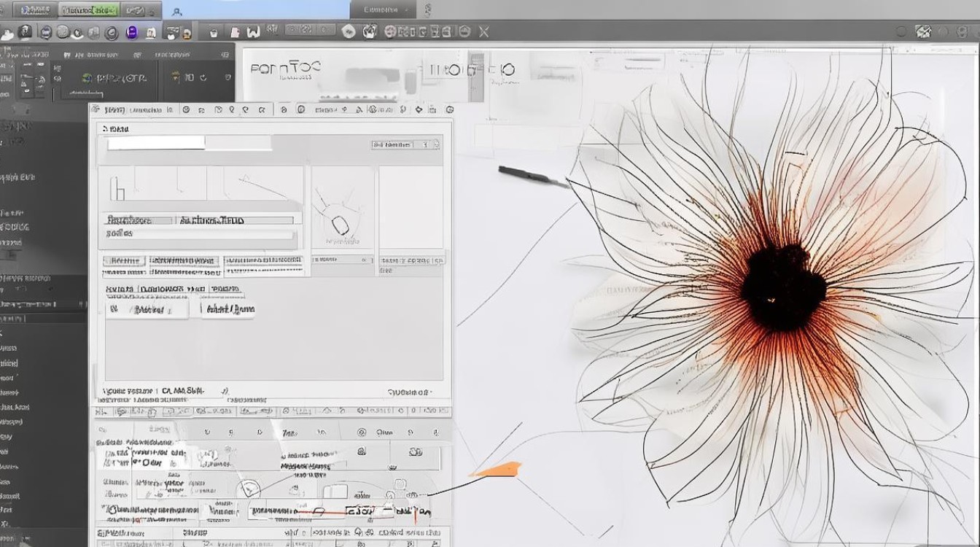Open the dropdown in dialog's top-right corner
Image resolution: width=980 pixels, height=547 pixels.
pos(405,144)
